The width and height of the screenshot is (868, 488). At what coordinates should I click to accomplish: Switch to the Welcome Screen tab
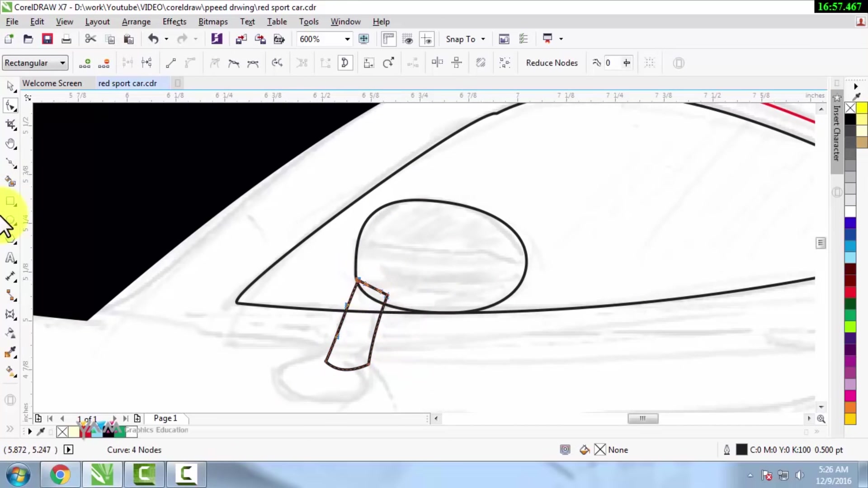52,83
